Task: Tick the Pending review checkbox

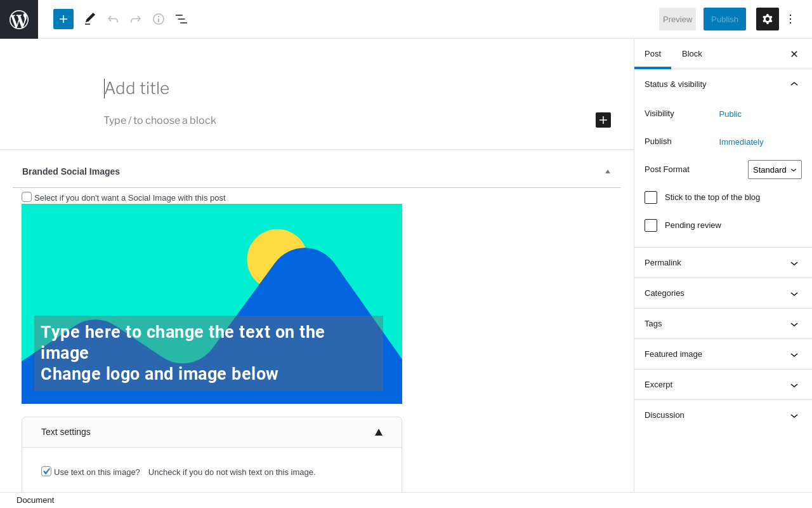Action: click(651, 225)
